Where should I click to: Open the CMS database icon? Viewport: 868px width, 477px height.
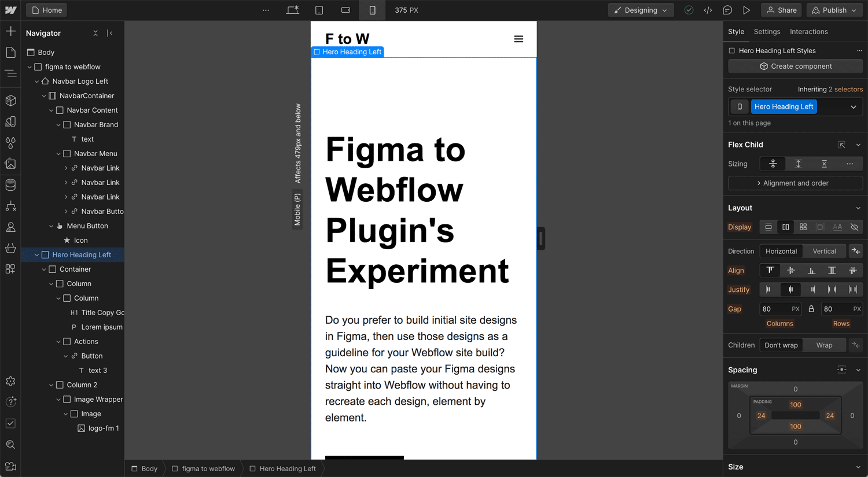10,185
